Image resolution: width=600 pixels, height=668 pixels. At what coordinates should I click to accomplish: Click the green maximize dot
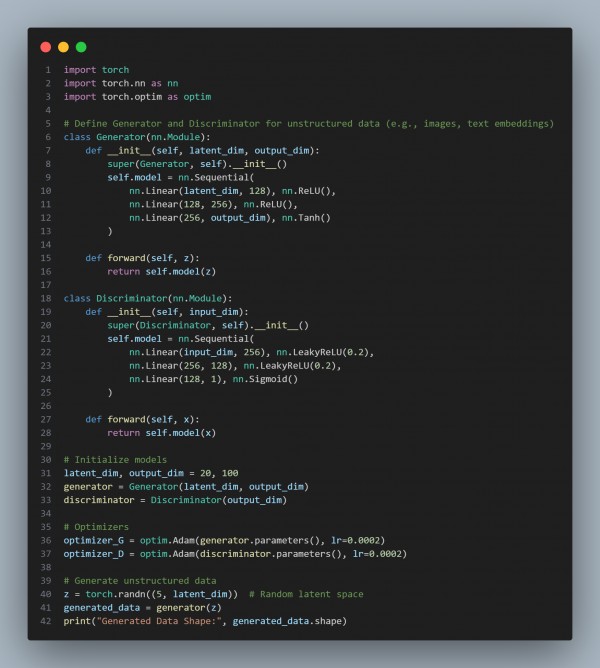coord(81,47)
